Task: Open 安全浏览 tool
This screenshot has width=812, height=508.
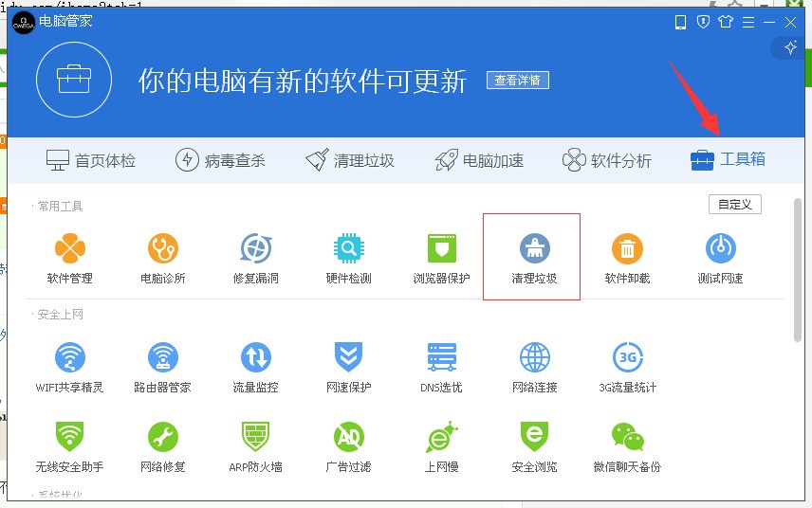Action: 534,447
